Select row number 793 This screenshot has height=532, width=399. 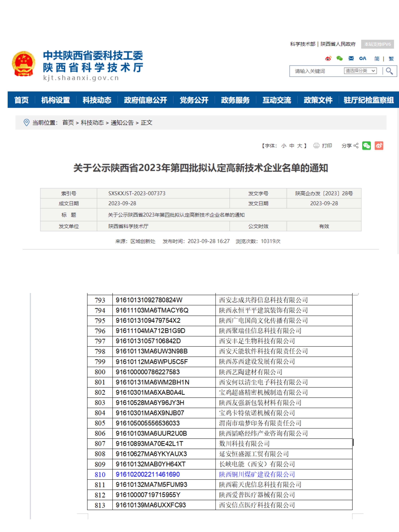click(x=100, y=300)
